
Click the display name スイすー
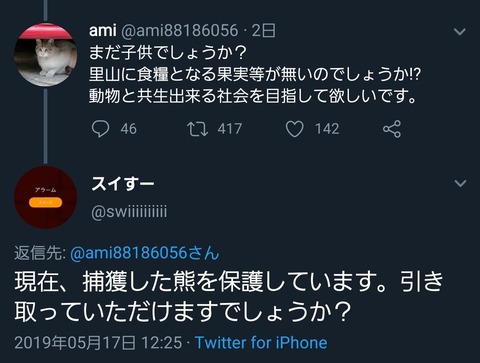click(x=123, y=183)
